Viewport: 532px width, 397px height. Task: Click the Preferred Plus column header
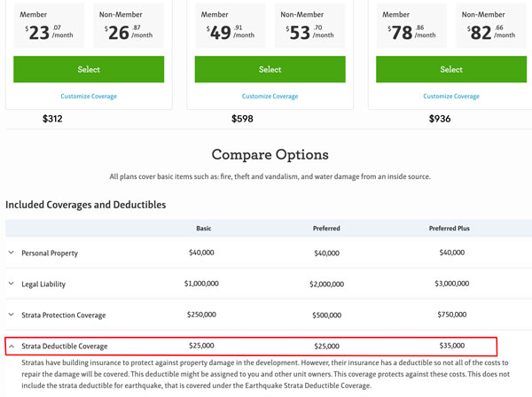(x=451, y=228)
